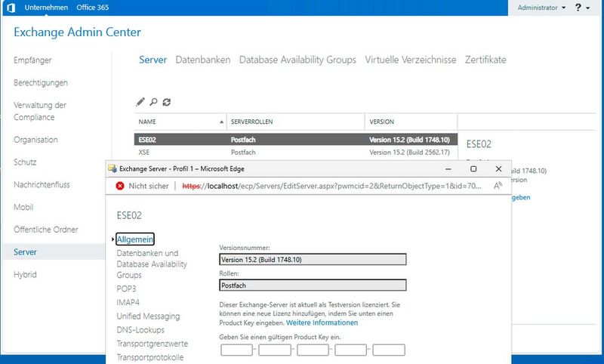
Task: Select the Server tab at top
Action: click(153, 60)
